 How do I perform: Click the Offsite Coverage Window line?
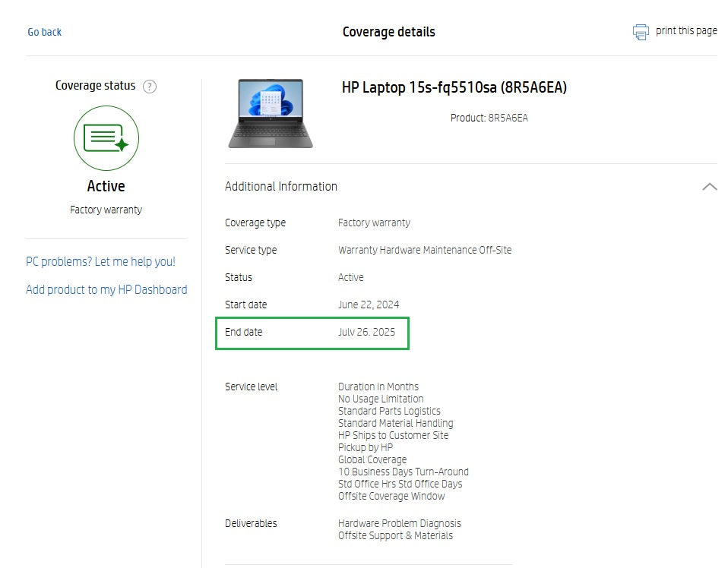tap(391, 496)
